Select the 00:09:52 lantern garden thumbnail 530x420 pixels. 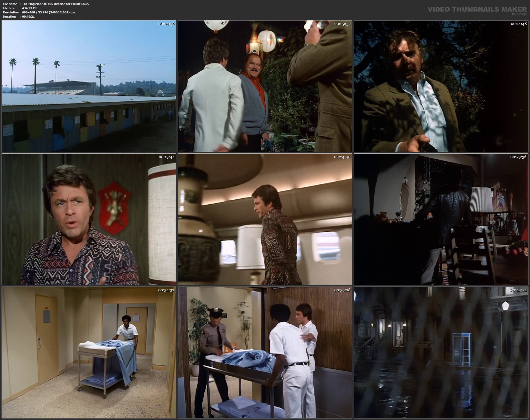(265, 86)
